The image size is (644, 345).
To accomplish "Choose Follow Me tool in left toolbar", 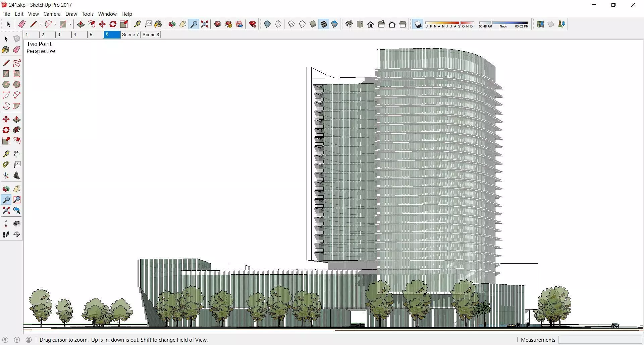I will [17, 130].
